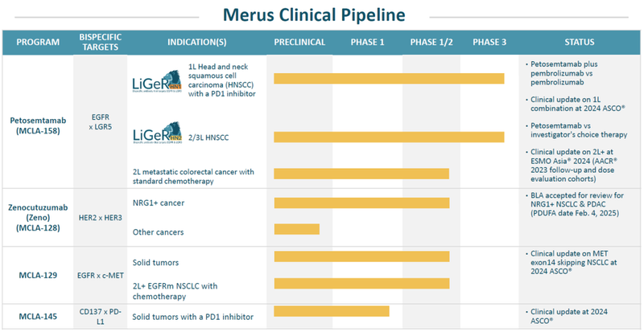
Task: Click the PHASE 3 column header
Action: [489, 42]
